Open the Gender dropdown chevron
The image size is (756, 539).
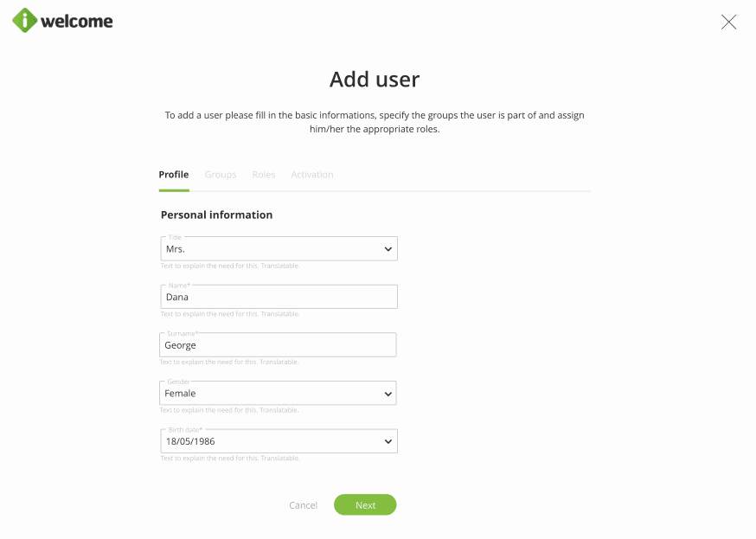coord(388,394)
